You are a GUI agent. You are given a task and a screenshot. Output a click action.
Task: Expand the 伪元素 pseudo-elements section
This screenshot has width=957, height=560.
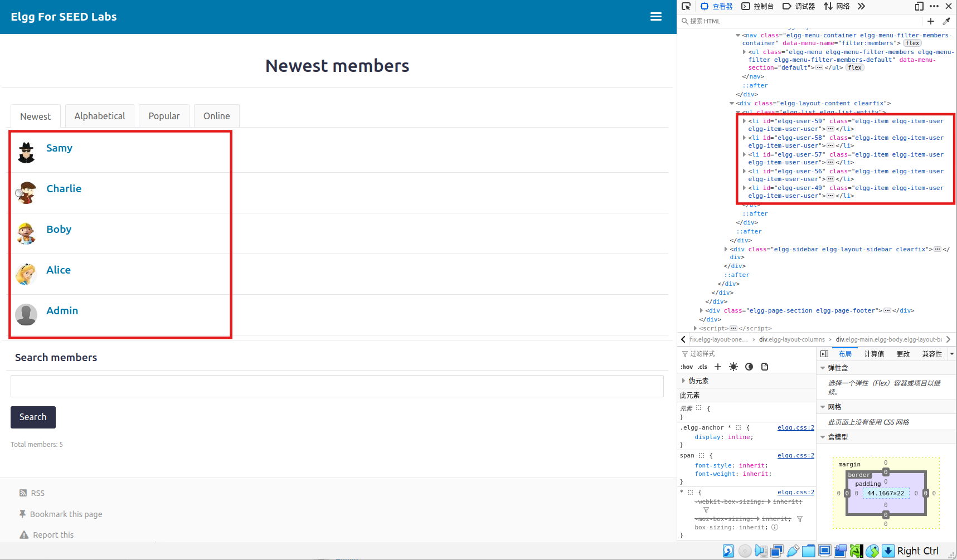click(684, 381)
